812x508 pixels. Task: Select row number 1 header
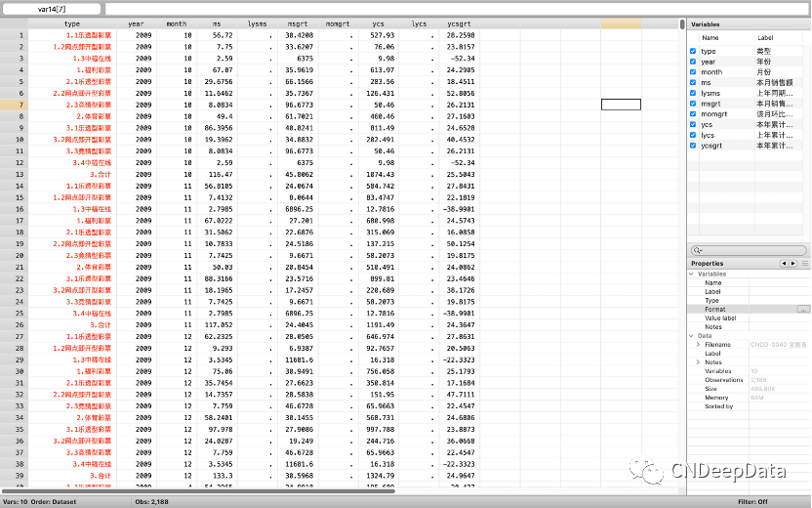[14, 35]
